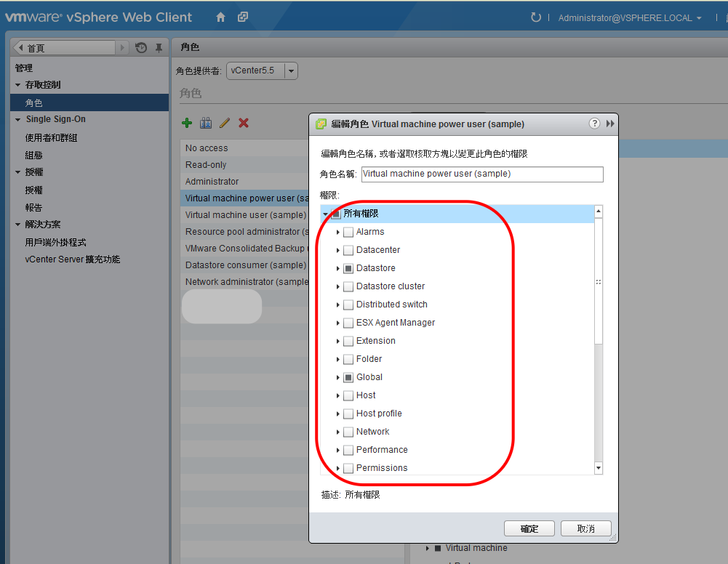Viewport: 728px width, 564px height.
Task: Select Virtual machine user (sample) role
Action: [x=246, y=214]
